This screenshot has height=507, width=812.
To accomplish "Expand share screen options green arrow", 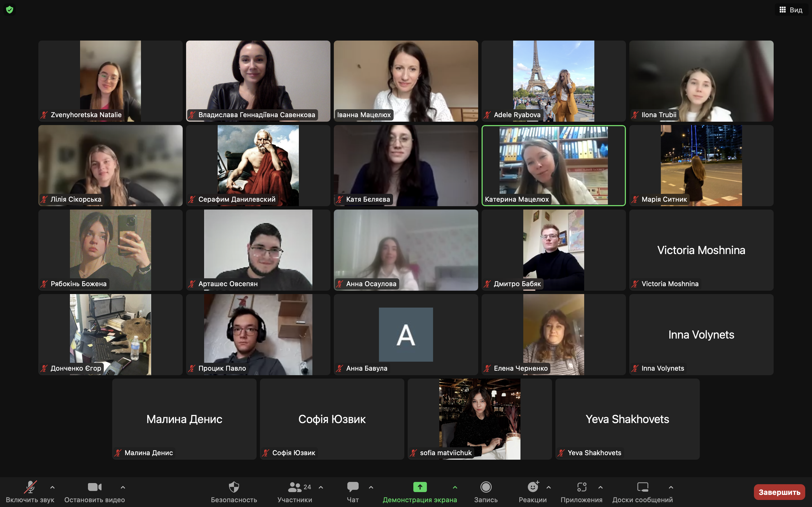I will [x=455, y=487].
